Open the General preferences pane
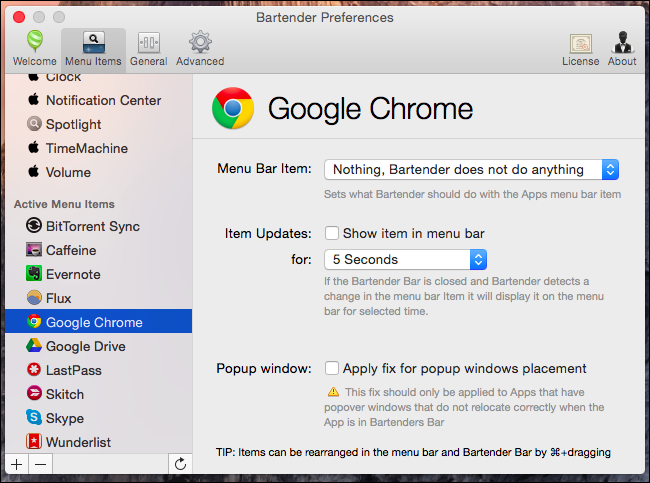This screenshot has width=650, height=483. pos(148,47)
